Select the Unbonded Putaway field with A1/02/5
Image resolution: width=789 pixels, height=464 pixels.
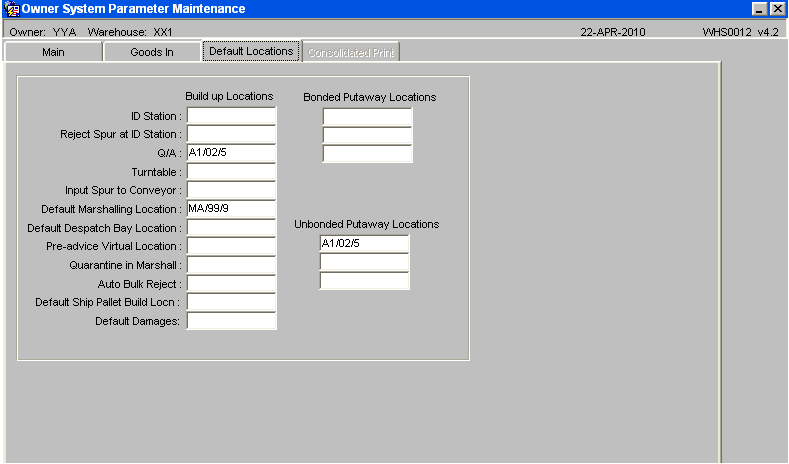point(364,244)
